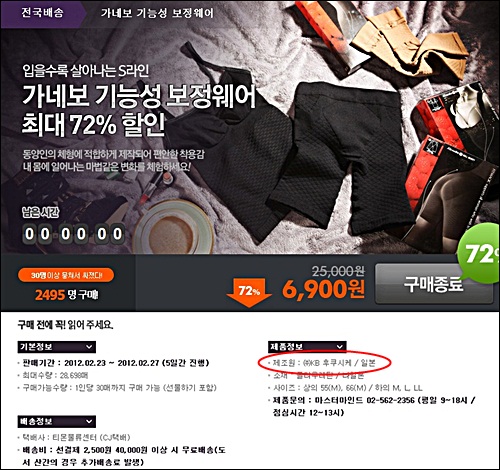Collapse the 배송정보 section header

[57, 422]
